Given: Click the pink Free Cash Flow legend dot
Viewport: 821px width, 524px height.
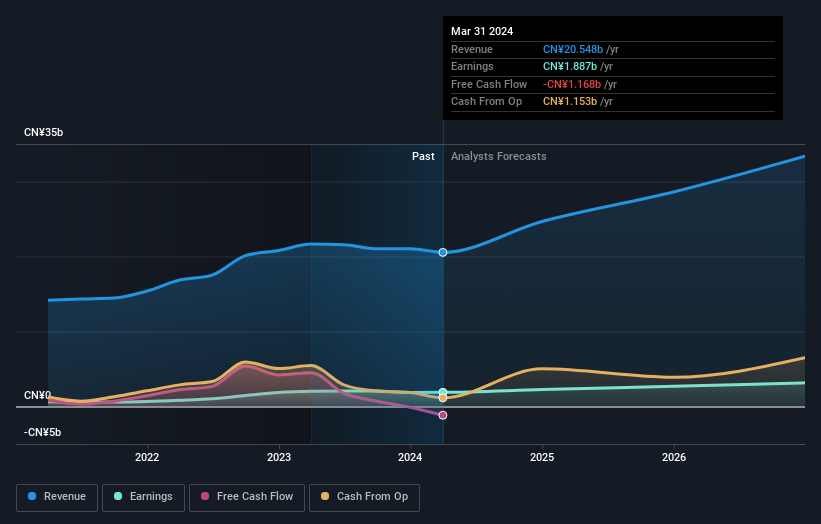Looking at the screenshot, I should pyautogui.click(x=205, y=496).
